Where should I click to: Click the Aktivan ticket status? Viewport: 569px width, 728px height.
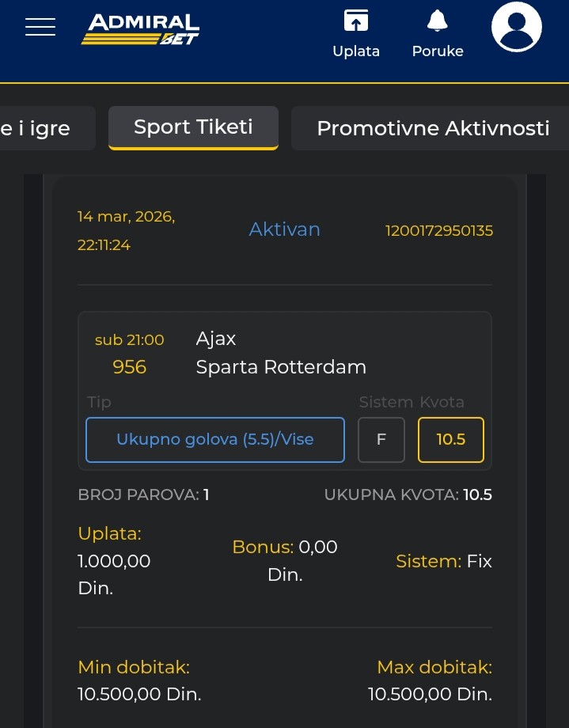click(x=285, y=229)
